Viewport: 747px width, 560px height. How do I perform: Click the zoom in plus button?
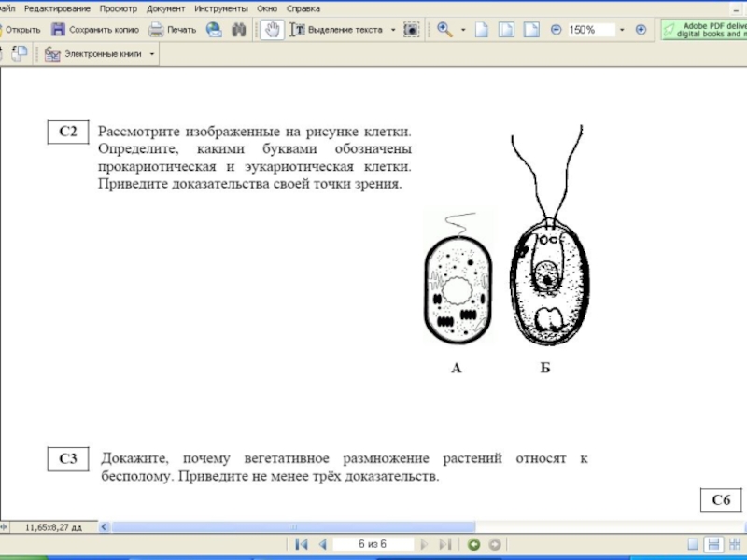pyautogui.click(x=641, y=30)
